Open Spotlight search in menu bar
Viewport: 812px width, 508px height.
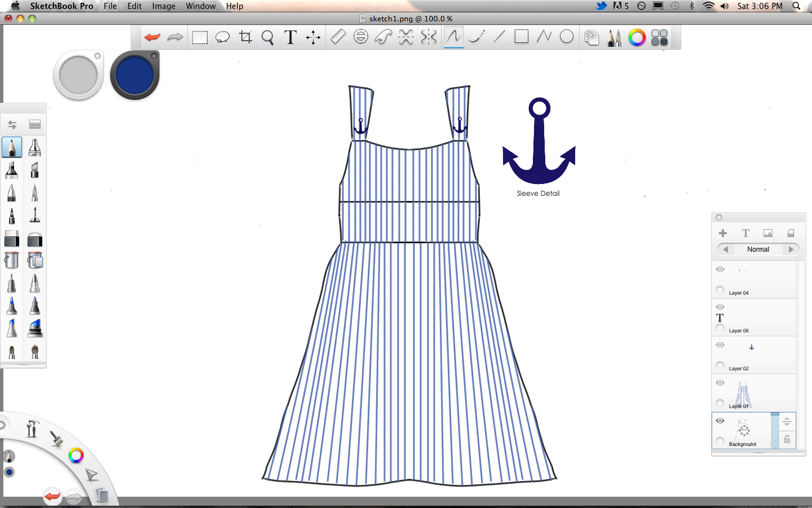(796, 6)
